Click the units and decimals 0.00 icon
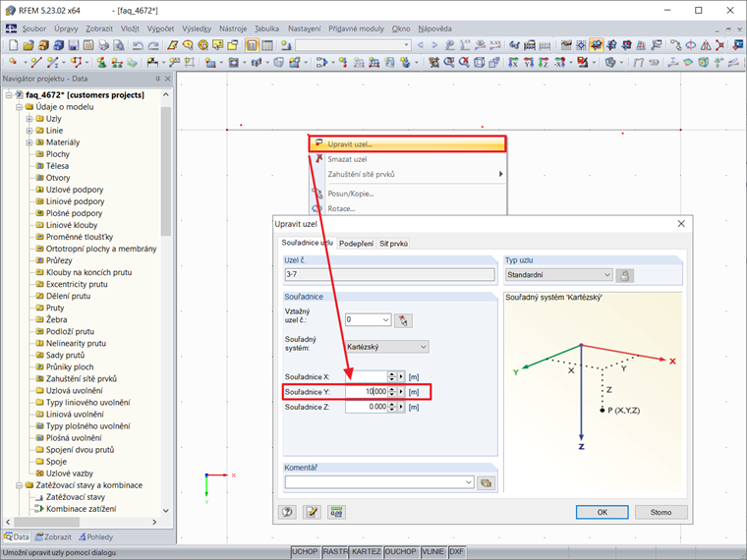 (x=336, y=512)
